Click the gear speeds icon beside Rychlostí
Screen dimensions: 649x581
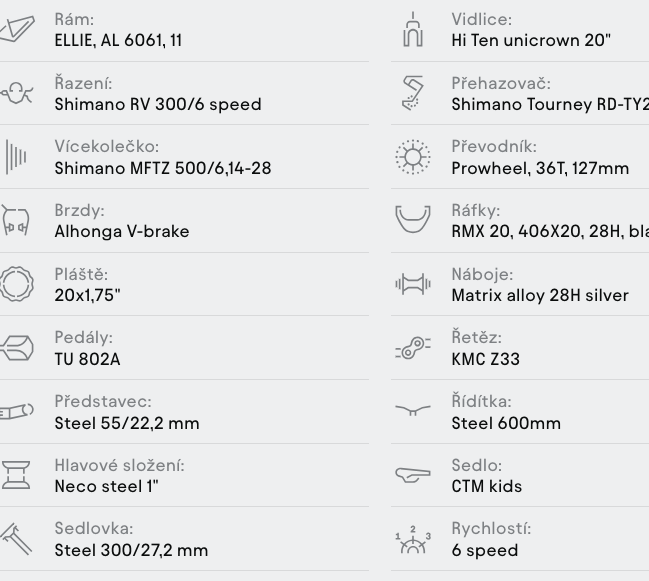(x=413, y=539)
